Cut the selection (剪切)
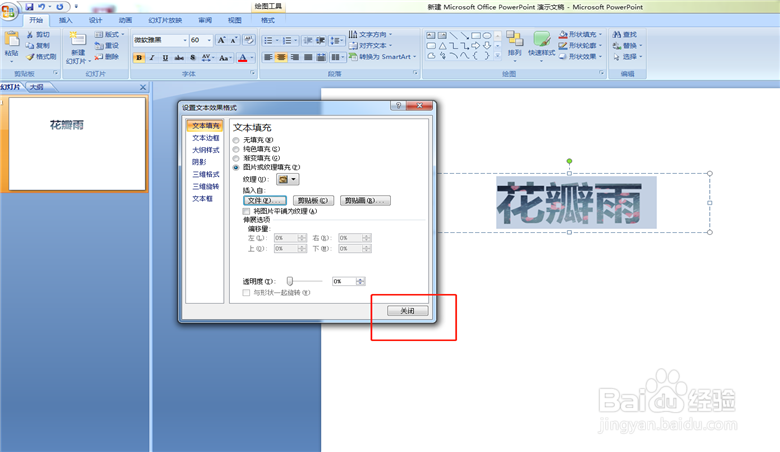The height and width of the screenshot is (452, 780). click(38, 34)
